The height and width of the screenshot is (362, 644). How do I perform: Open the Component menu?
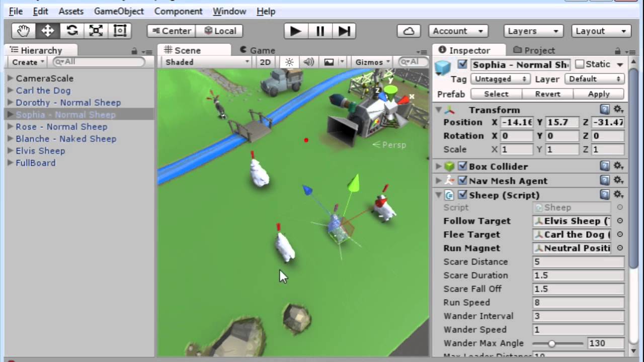point(178,11)
